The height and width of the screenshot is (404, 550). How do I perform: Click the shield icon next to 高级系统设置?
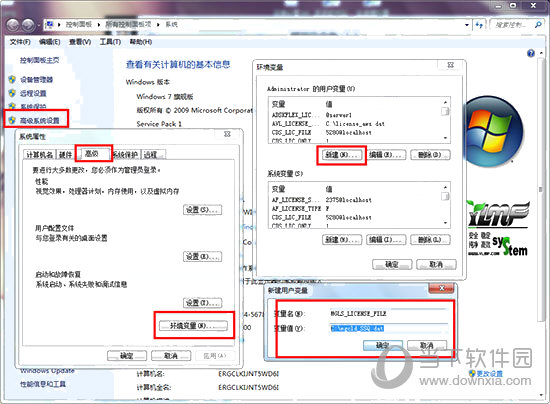12,120
